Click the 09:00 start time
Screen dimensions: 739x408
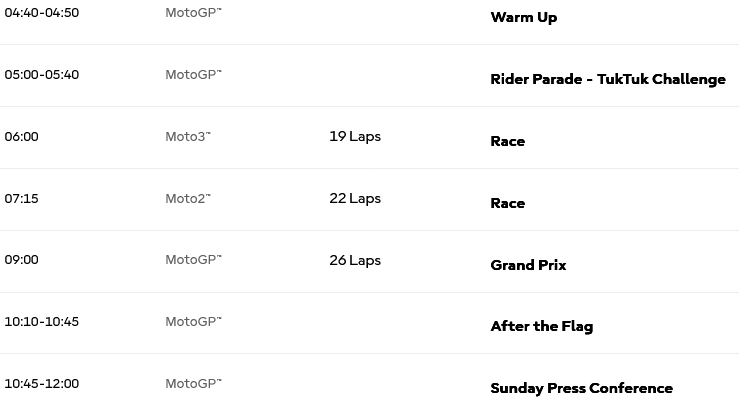[21, 260]
